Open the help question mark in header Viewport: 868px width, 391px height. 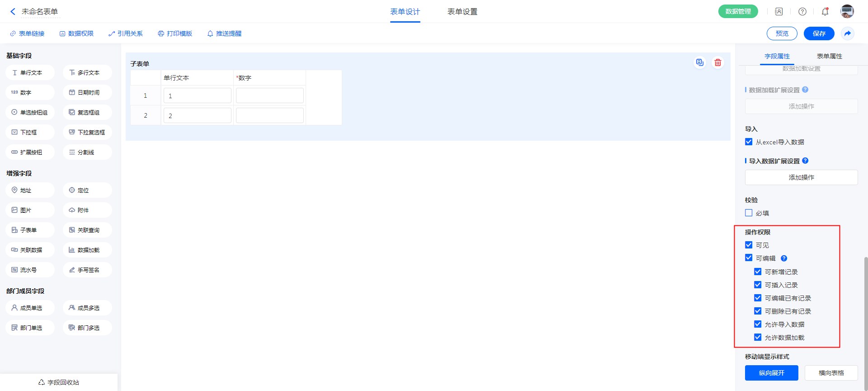802,12
